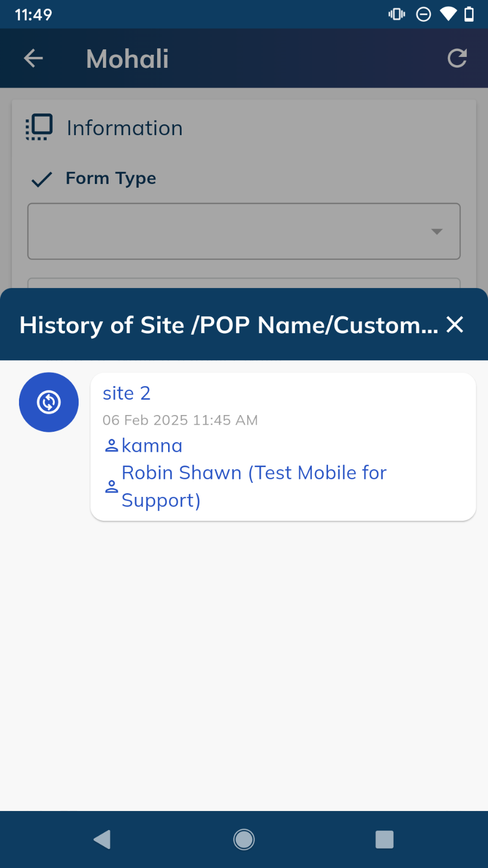The width and height of the screenshot is (488, 868).
Task: Tap the 06 Feb 2025 timestamp
Action: 180,420
